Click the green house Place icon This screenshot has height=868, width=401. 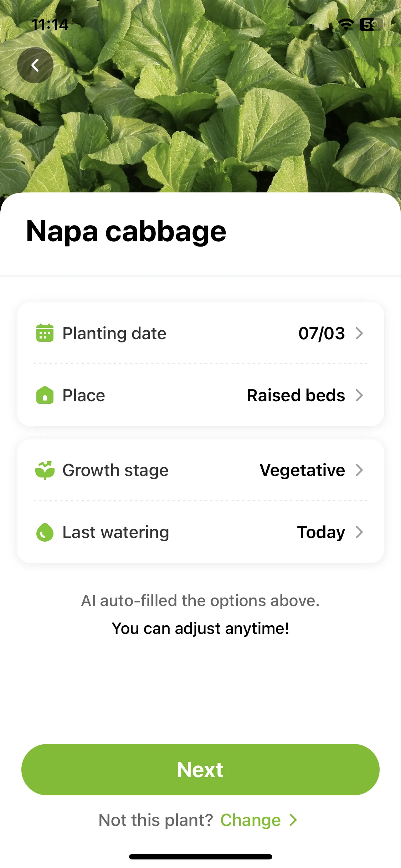point(45,395)
